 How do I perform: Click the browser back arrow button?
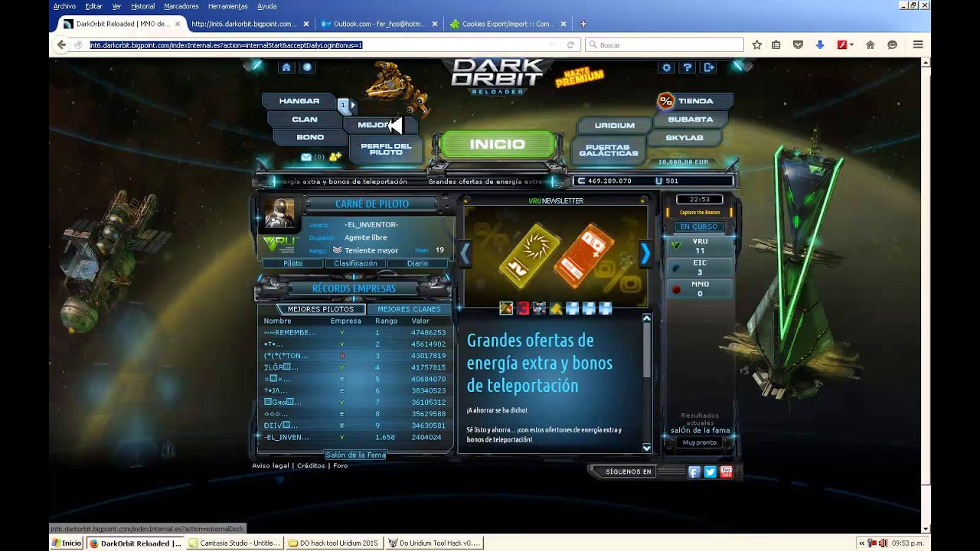(x=61, y=45)
